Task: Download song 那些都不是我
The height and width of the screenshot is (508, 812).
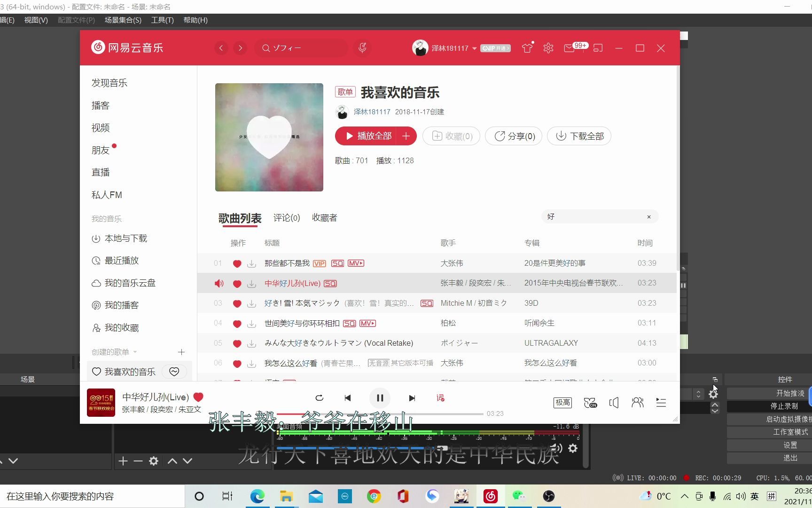Action: pyautogui.click(x=252, y=263)
